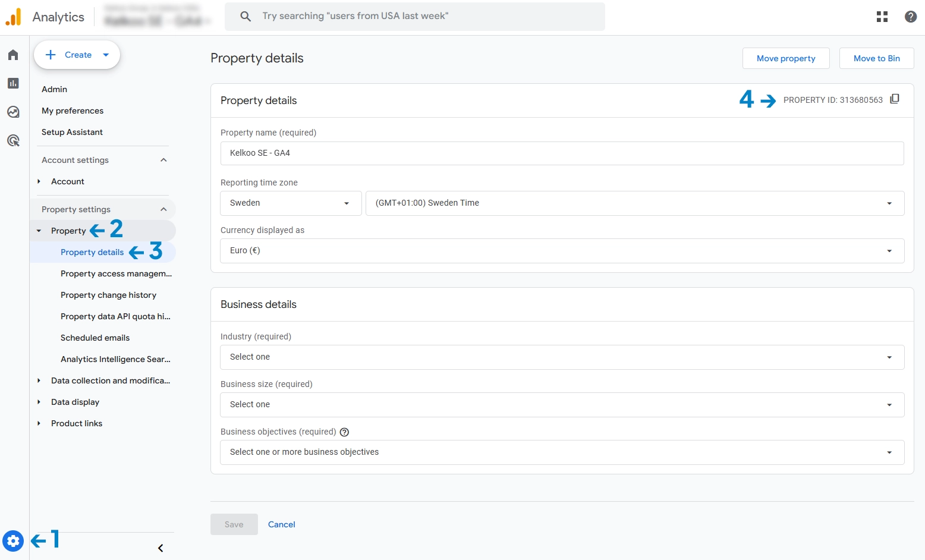Open the Advertising icon in sidebar

(x=13, y=140)
